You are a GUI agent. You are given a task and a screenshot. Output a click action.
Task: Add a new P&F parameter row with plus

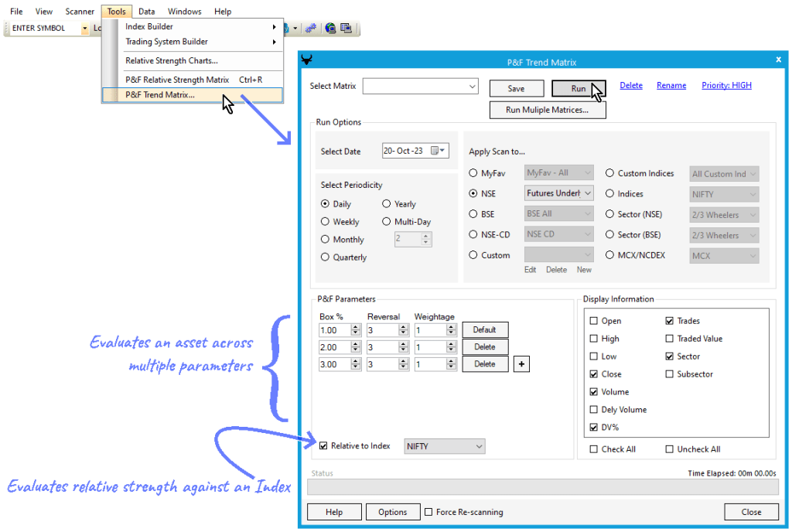(521, 364)
